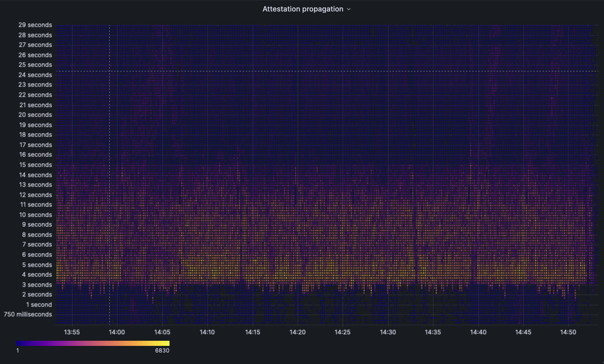Viewport: 604px width, 364px height.
Task: Click the 750 milliseconds axis label
Action: tap(28, 314)
